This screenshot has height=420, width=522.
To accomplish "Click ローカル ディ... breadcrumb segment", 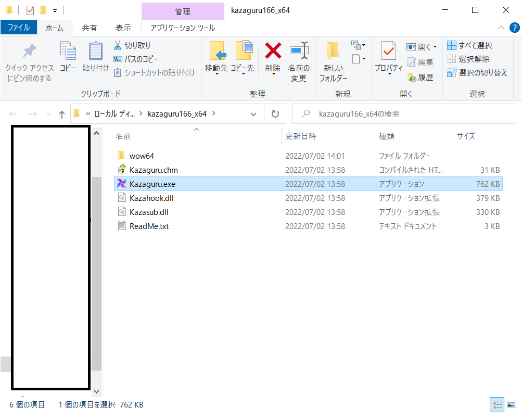I will click(114, 114).
